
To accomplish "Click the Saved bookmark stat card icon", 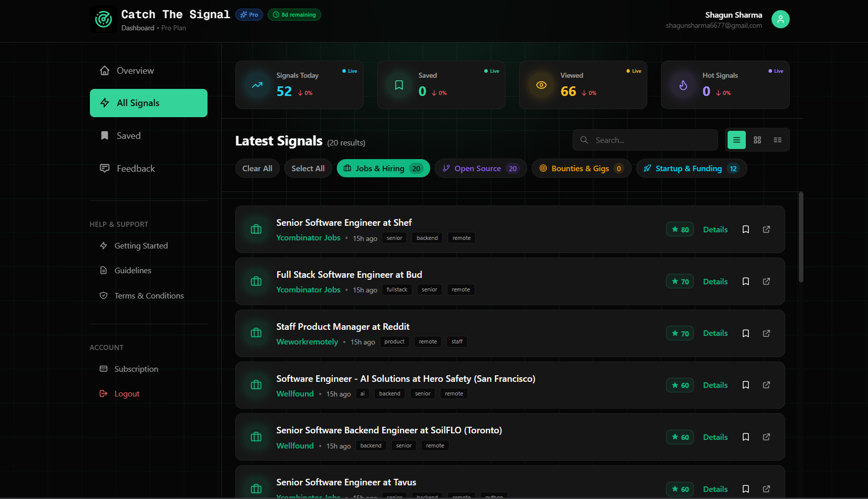I will (x=399, y=85).
